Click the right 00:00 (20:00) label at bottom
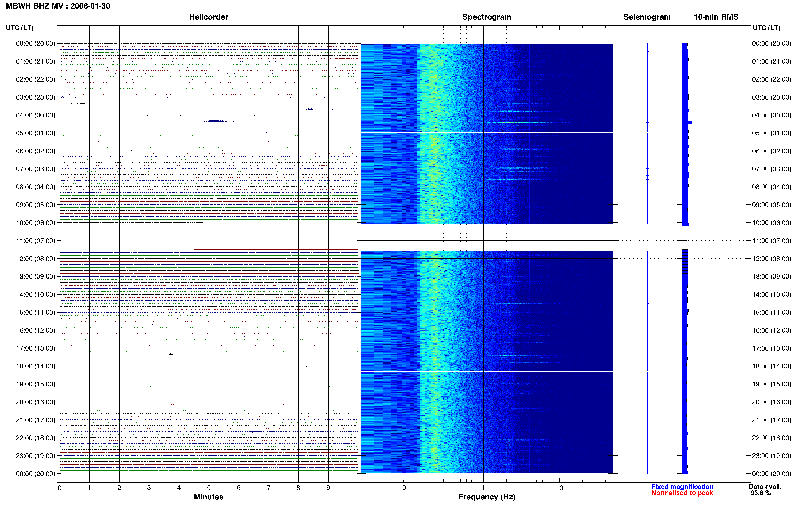Image resolution: width=812 pixels, height=508 pixels. click(771, 474)
